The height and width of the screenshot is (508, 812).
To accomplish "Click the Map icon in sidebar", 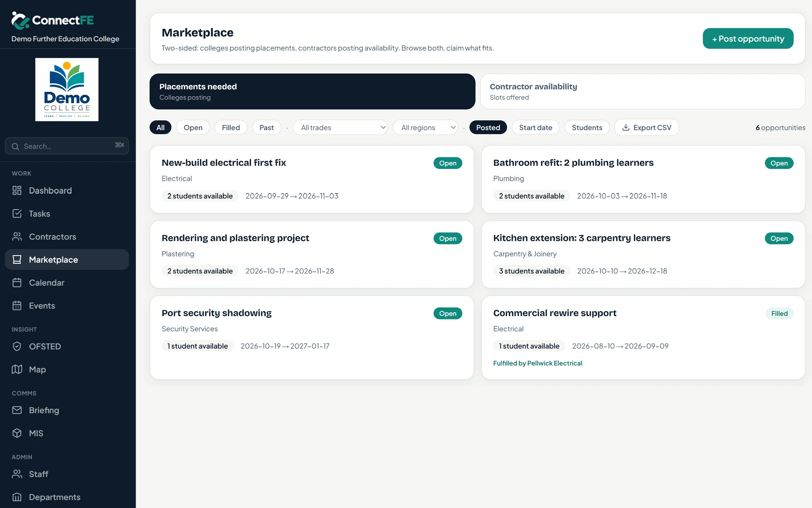I will (x=17, y=369).
